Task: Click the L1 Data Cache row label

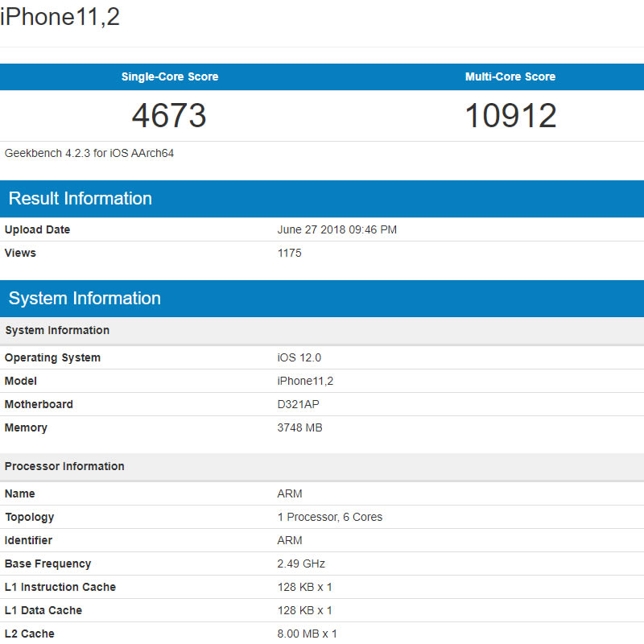Action: (43, 610)
